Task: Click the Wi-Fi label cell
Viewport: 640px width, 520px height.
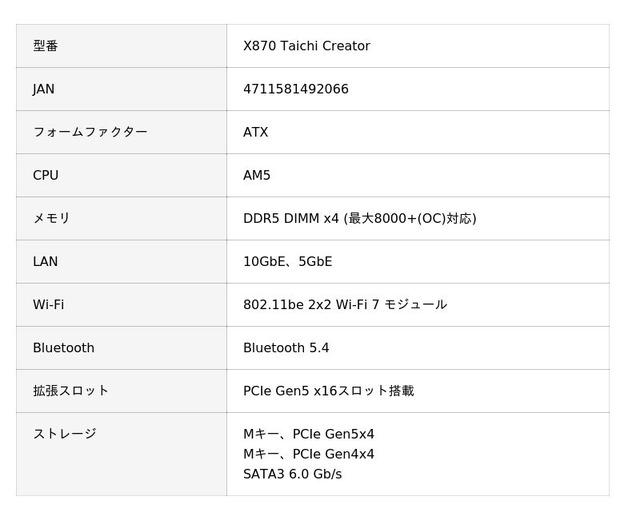Action: 48,304
